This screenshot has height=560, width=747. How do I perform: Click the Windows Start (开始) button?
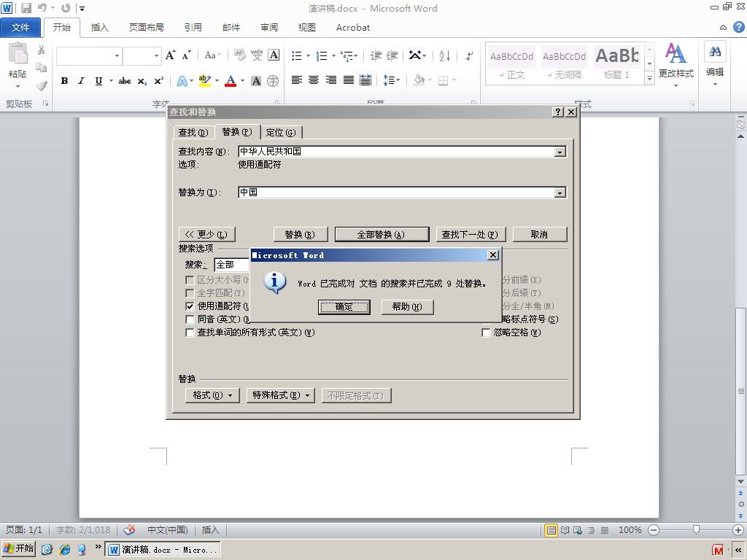[x=18, y=549]
